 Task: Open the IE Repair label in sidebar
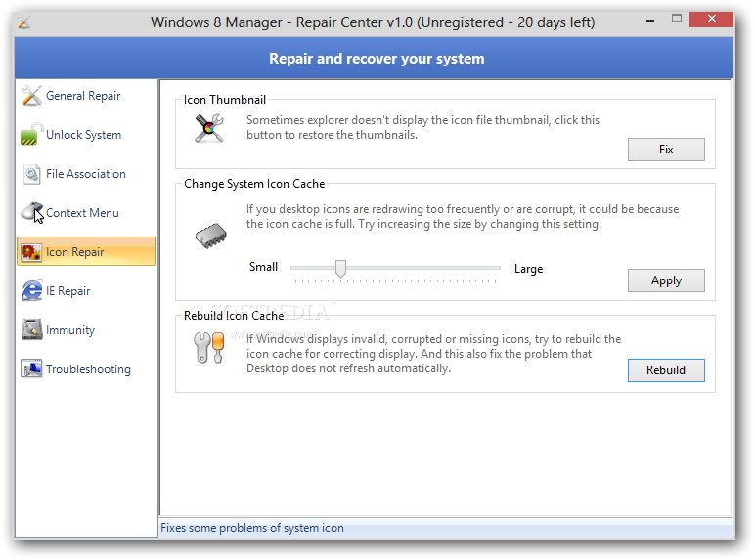tap(67, 291)
